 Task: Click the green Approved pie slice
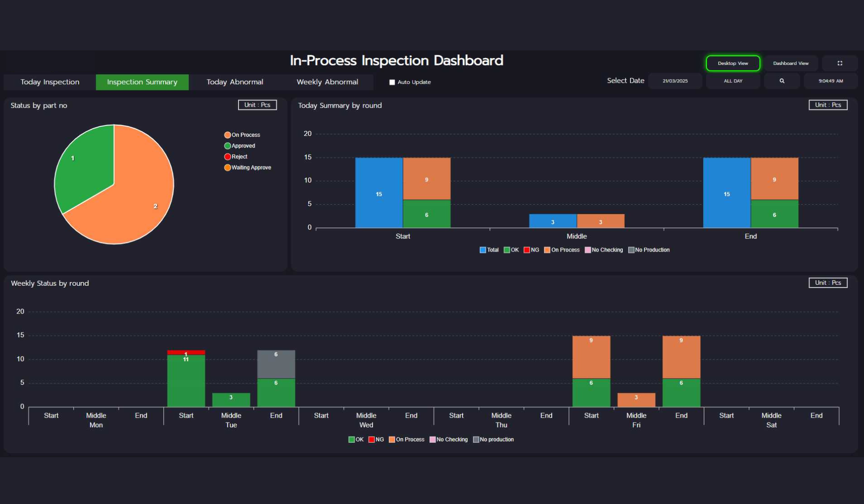pos(88,169)
